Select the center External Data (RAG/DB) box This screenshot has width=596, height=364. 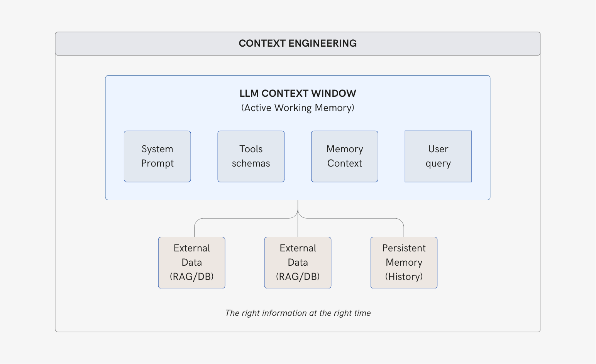point(298,262)
